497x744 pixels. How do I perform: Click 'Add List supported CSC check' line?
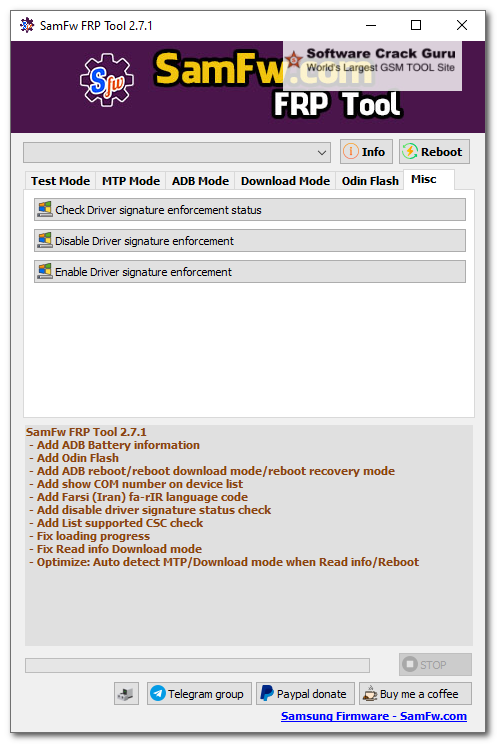point(116,523)
